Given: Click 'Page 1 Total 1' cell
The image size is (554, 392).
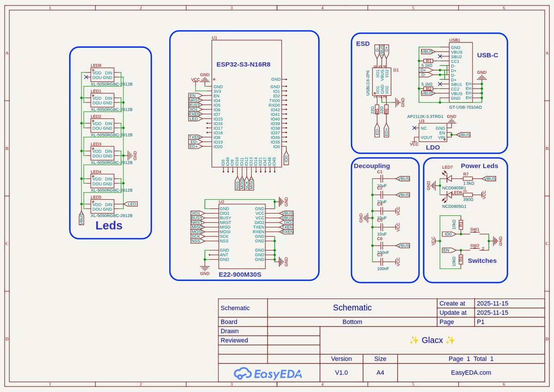Looking at the screenshot, I should 471,359.
